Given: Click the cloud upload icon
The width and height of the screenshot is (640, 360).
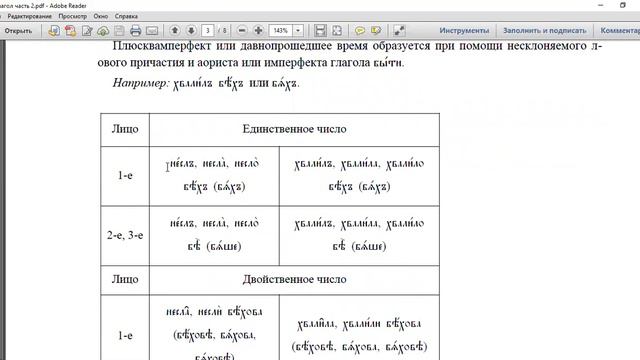Looking at the screenshot, I should pos(103,31).
